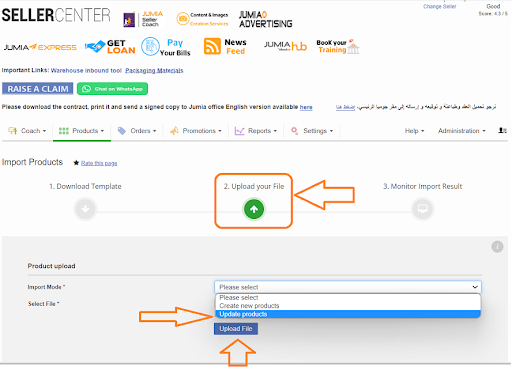Viewport: 512px width, 370px height.
Task: Click the Get Loan icon
Action: coord(110,47)
